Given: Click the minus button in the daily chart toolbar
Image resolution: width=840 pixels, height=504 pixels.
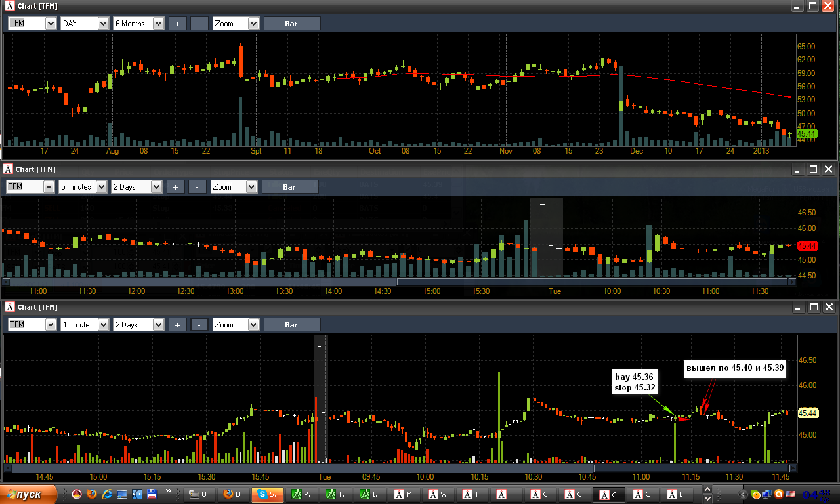Looking at the screenshot, I should point(199,24).
